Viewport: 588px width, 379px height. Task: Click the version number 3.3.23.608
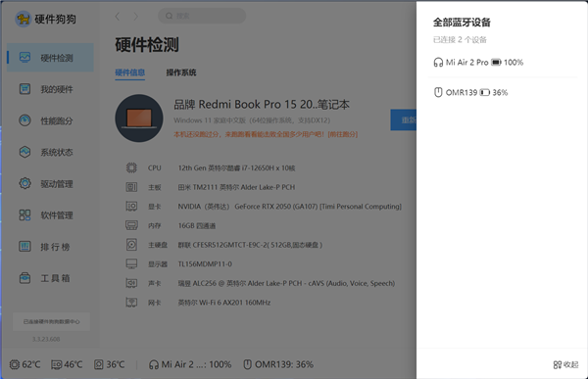(46, 339)
